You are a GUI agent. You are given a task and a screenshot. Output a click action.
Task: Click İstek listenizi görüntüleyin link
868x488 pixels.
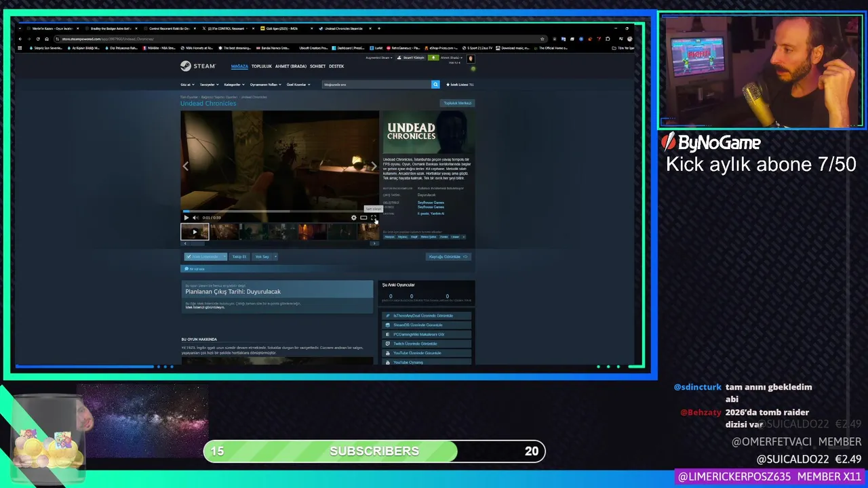coord(205,308)
